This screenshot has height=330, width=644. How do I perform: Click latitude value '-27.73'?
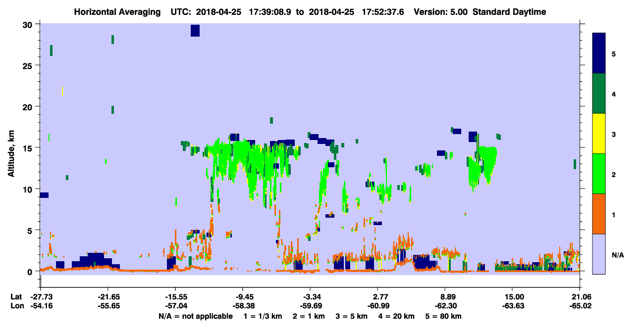tap(41, 296)
